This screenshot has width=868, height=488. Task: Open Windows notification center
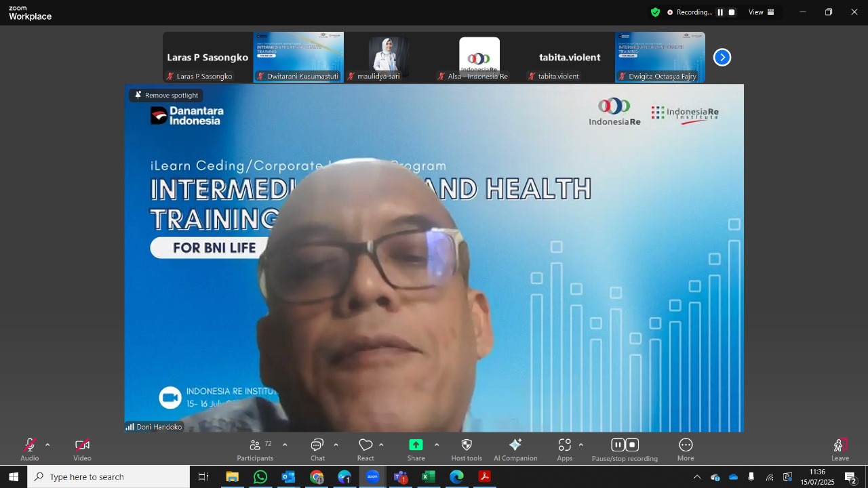click(850, 477)
